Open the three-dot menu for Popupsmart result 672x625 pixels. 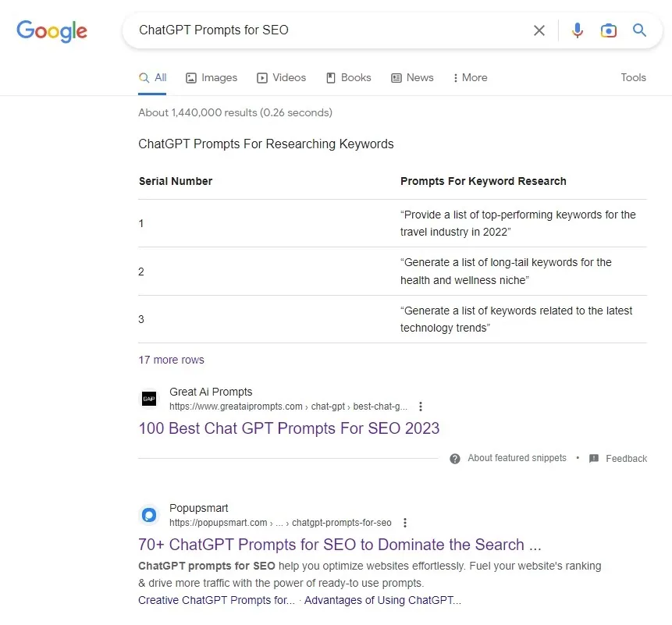(x=405, y=523)
